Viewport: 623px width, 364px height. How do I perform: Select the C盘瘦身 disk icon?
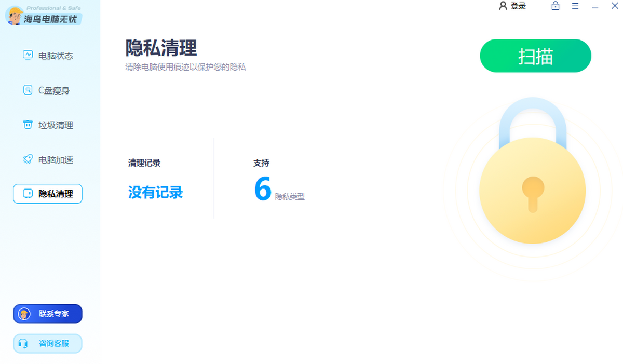[28, 90]
